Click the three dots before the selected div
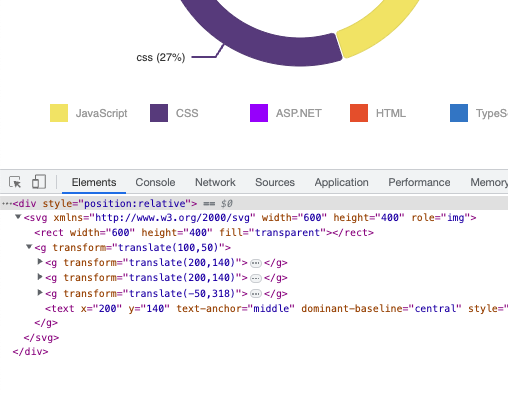 (x=7, y=203)
